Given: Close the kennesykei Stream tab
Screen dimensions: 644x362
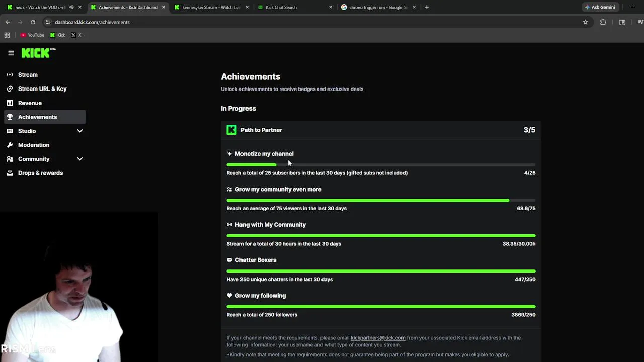Looking at the screenshot, I should 247,7.
